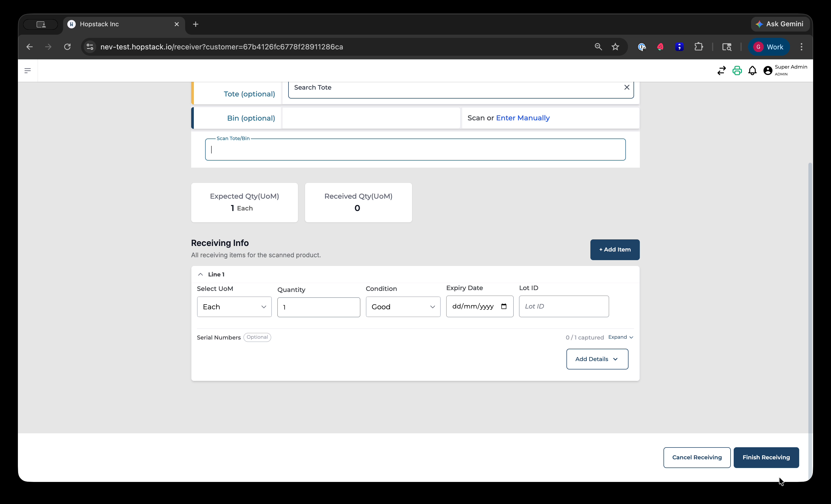Image resolution: width=831 pixels, height=504 pixels.
Task: Clear the Search Tote field with X
Action: coord(627,87)
